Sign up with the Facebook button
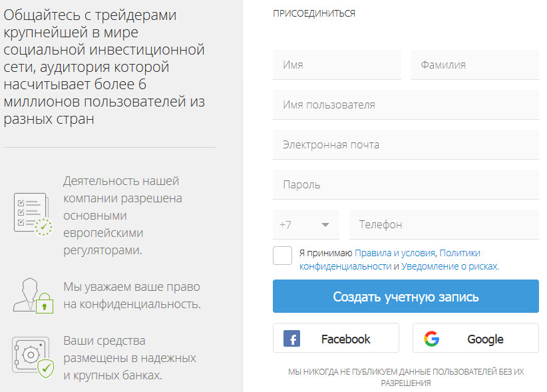The width and height of the screenshot is (547, 392). (x=335, y=338)
